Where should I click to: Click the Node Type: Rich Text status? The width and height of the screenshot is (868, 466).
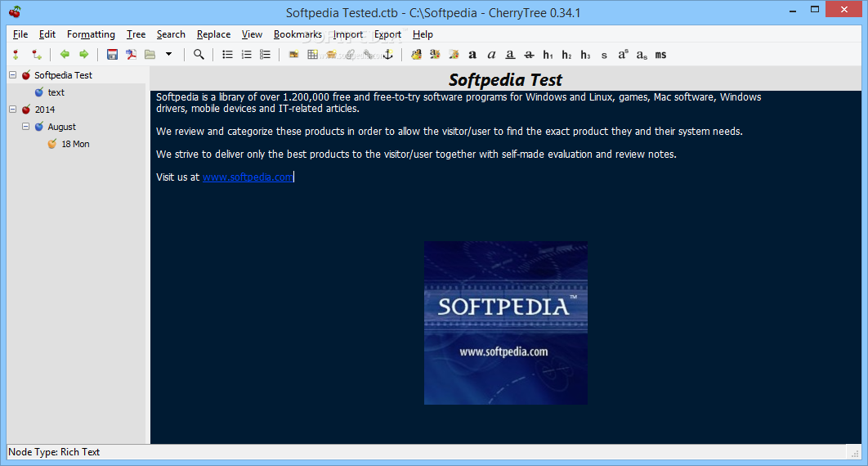[54, 452]
